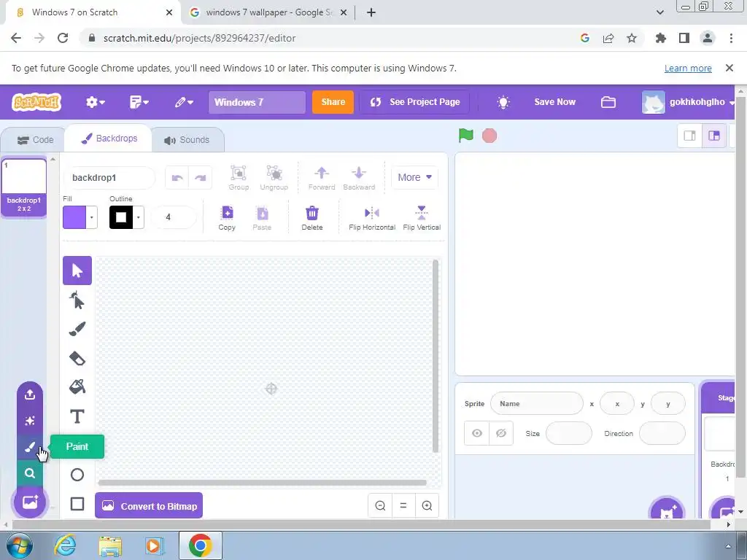Zoom out the paint canvas
Viewport: 747px width, 560px height.
(380, 506)
